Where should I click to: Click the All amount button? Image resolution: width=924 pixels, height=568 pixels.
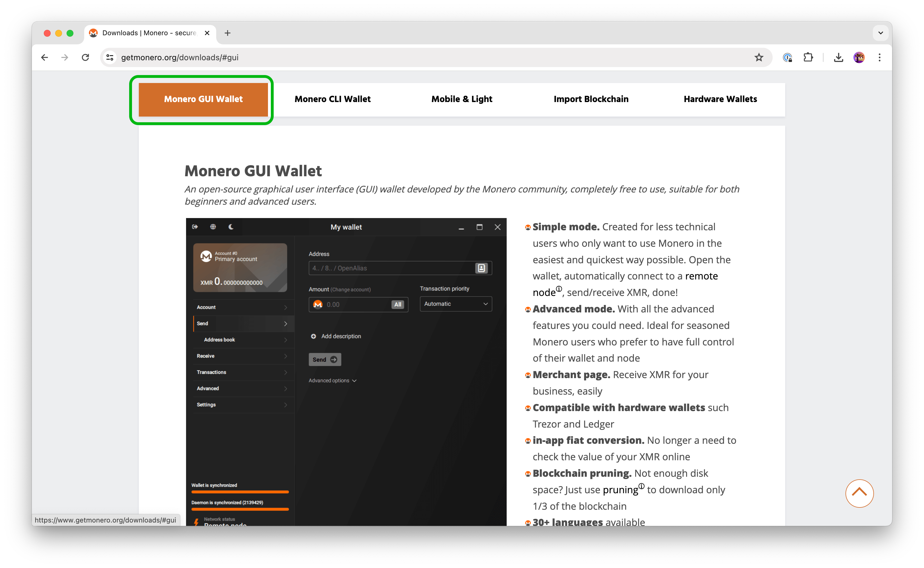click(x=398, y=305)
